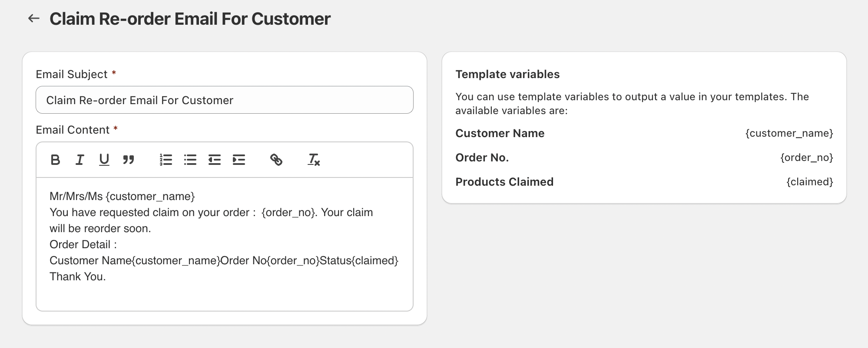The width and height of the screenshot is (868, 348).
Task: Start a numbered list in email content
Action: tap(166, 160)
